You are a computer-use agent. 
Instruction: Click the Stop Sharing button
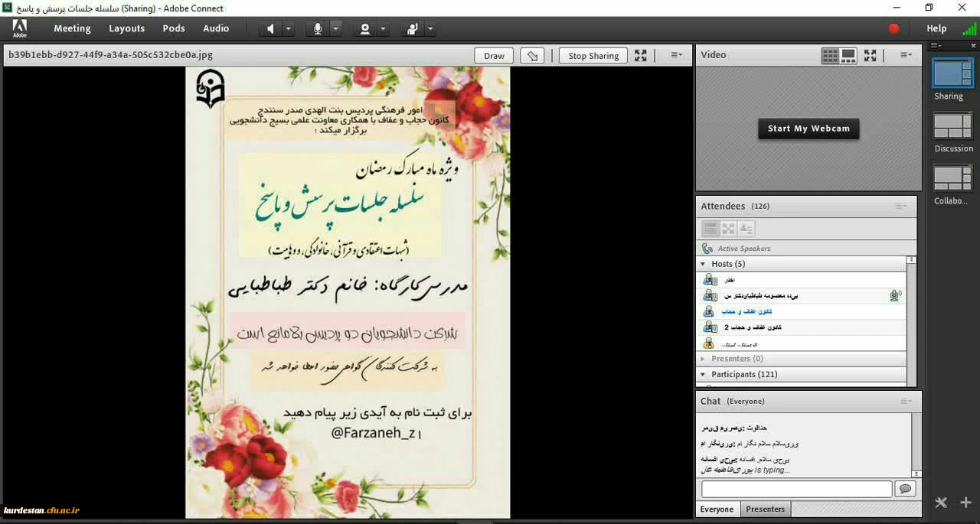pyautogui.click(x=593, y=56)
